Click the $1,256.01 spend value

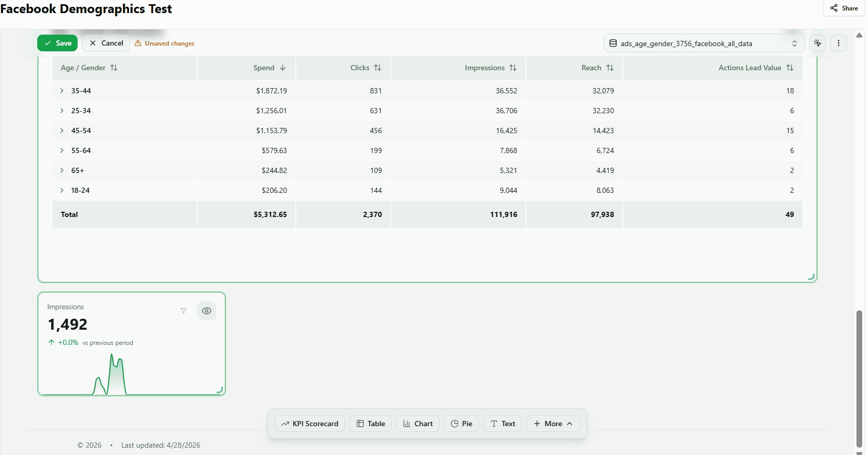(x=272, y=111)
